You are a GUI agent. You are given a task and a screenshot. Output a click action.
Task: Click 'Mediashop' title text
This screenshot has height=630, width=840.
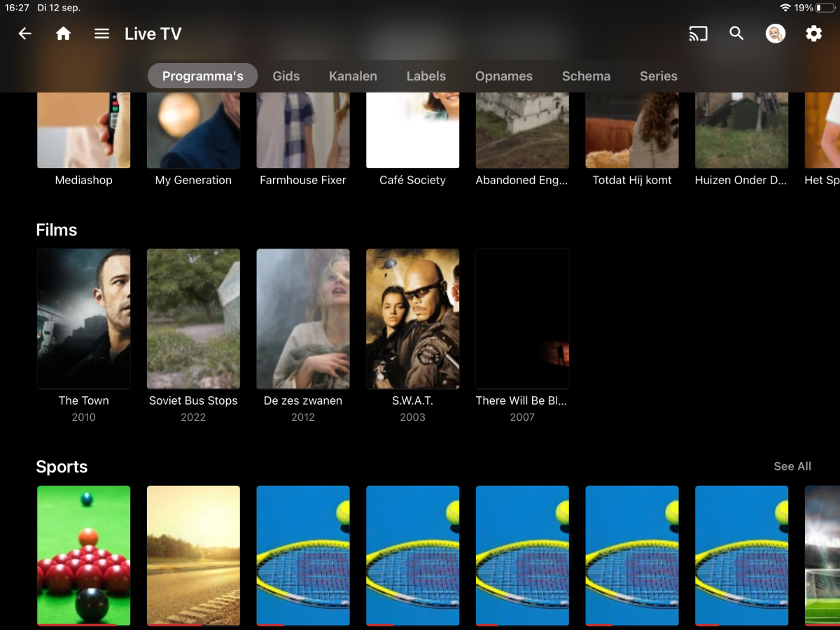pyautogui.click(x=84, y=180)
